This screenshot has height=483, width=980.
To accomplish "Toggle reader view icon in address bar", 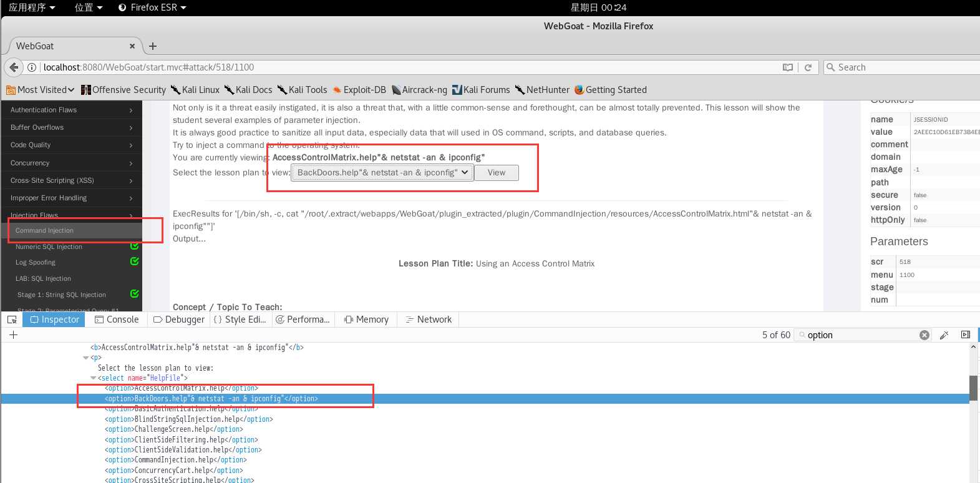I will tap(788, 67).
